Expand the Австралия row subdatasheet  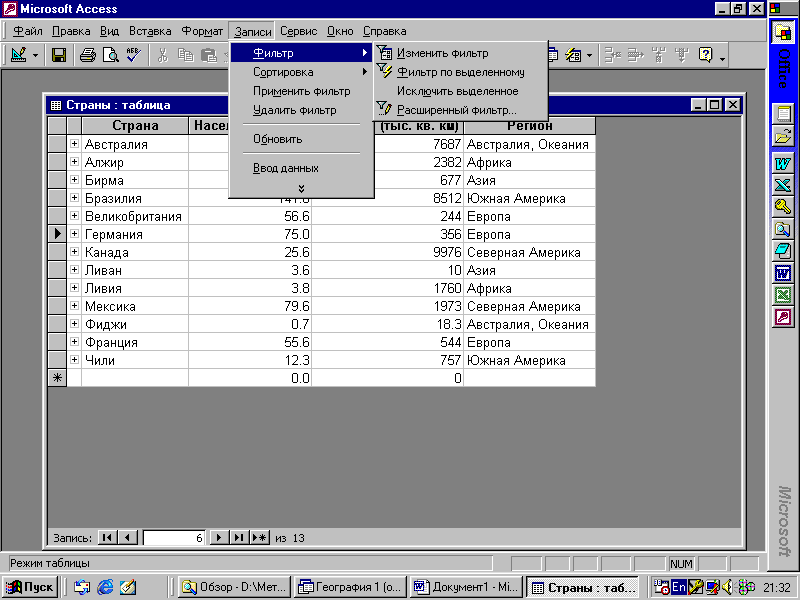click(x=74, y=144)
